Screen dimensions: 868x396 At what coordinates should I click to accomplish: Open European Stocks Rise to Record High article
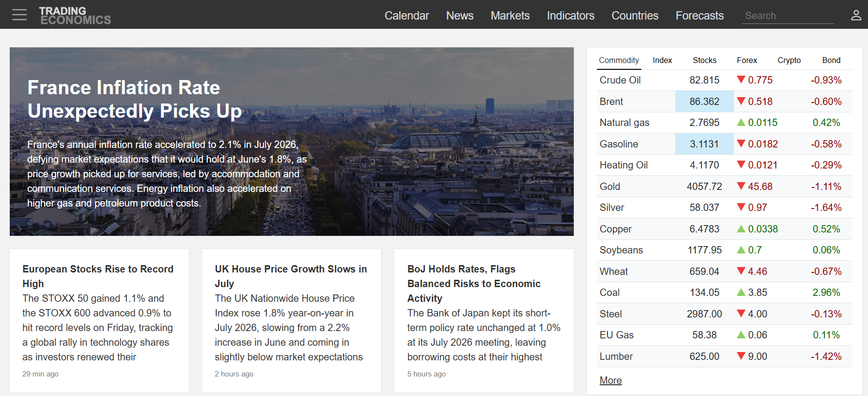tap(98, 276)
